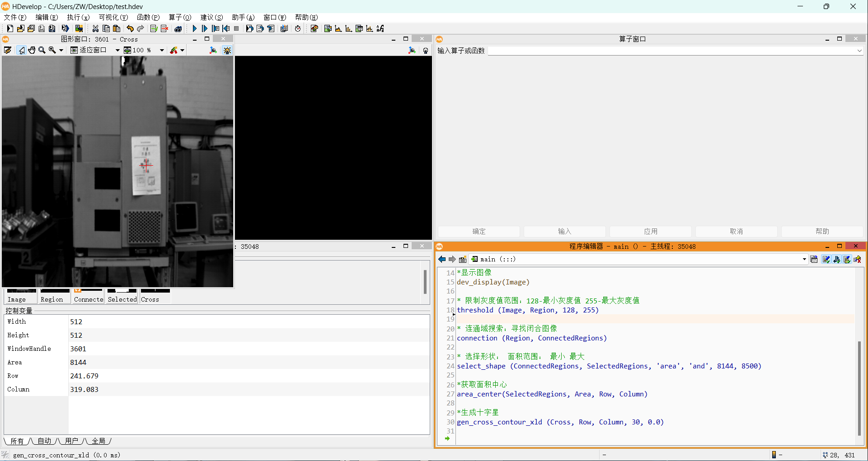Open the 100 % zoom dropdown

[x=162, y=50]
